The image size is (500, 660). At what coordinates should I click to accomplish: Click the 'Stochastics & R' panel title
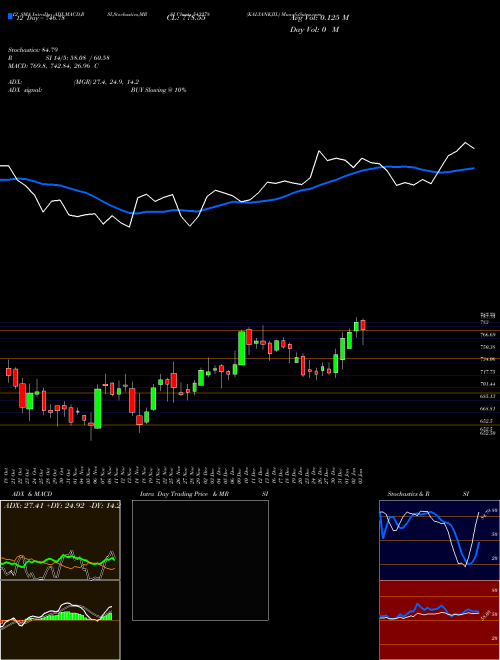click(x=409, y=494)
